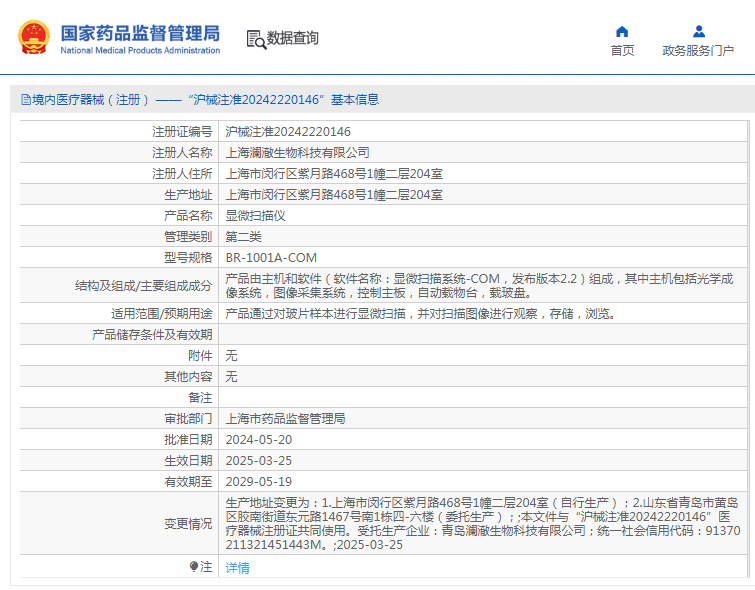The height and width of the screenshot is (590, 755).
Task: Select 上海澜澈生物科技有限公司 registrant name
Action: (298, 153)
